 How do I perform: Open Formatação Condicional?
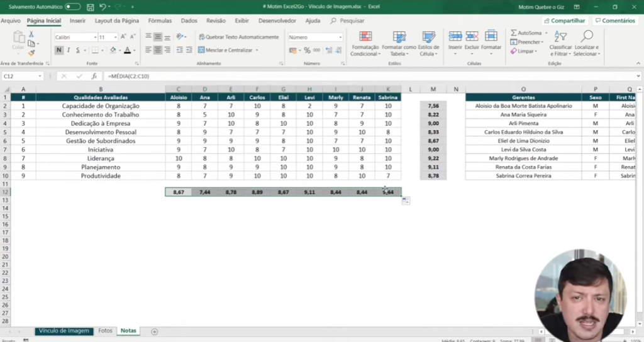click(365, 43)
